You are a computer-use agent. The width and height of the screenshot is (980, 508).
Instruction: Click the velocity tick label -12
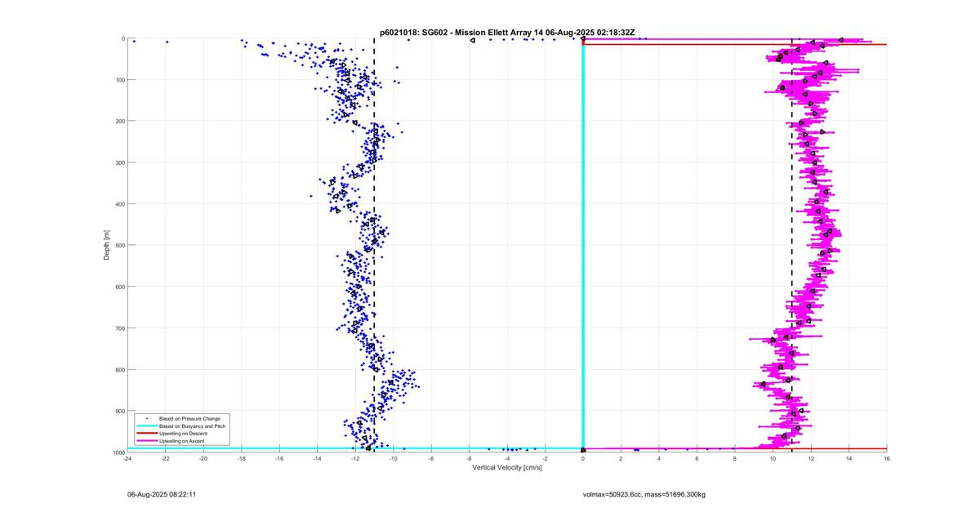(355, 458)
